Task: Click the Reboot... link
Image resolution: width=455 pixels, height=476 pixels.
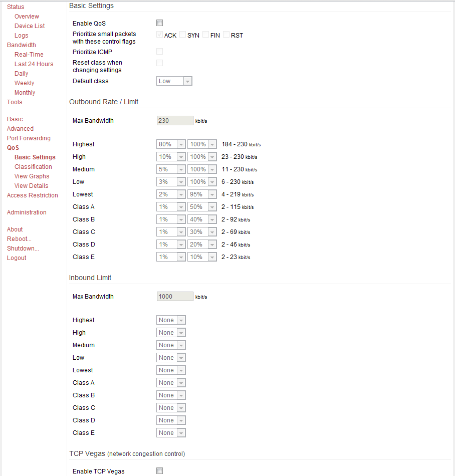Action: pos(19,239)
